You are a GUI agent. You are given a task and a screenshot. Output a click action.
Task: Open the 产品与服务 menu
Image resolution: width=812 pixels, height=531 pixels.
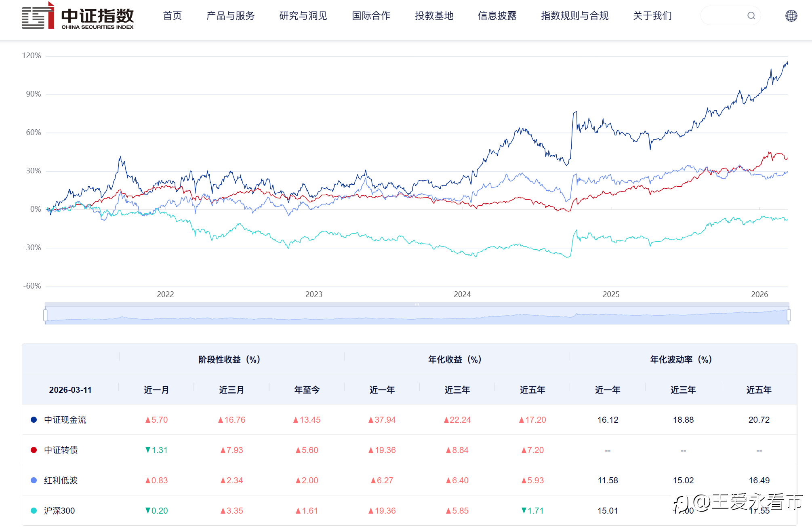231,16
